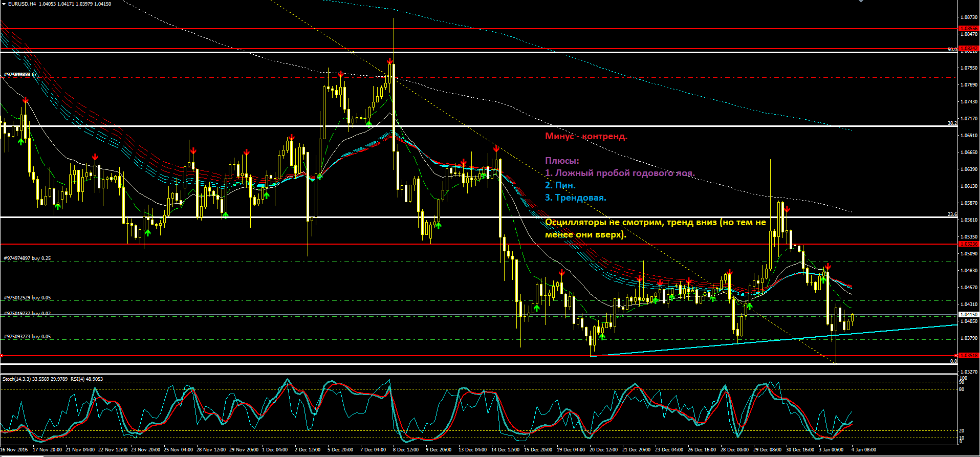Viewport: 980px width, 457px height.
Task: Click the 1.08730 price axis label
Action: click(970, 17)
